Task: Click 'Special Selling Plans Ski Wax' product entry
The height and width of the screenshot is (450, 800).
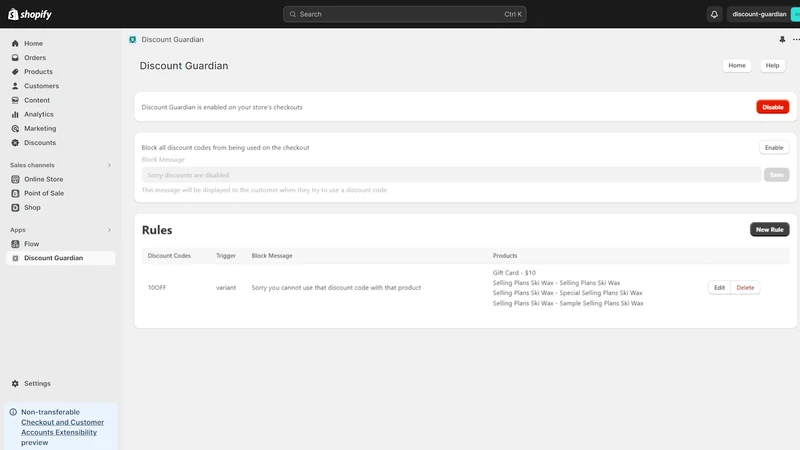Action: point(567,293)
